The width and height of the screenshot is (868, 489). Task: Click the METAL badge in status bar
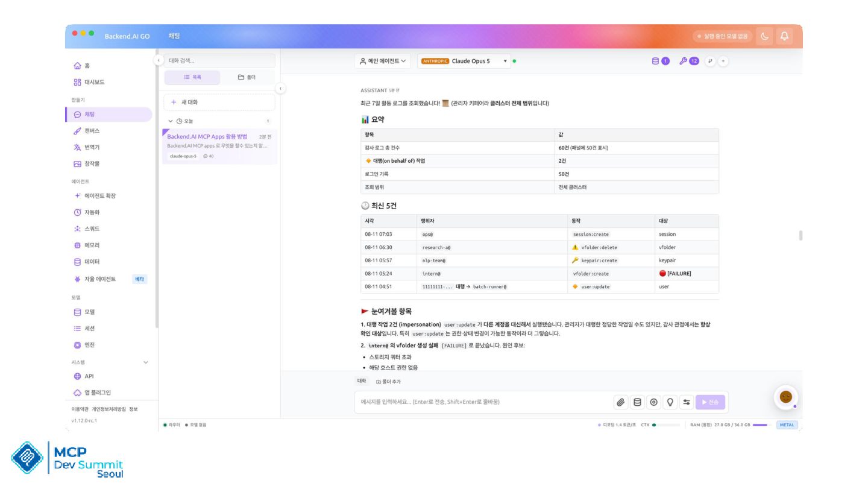pos(787,425)
